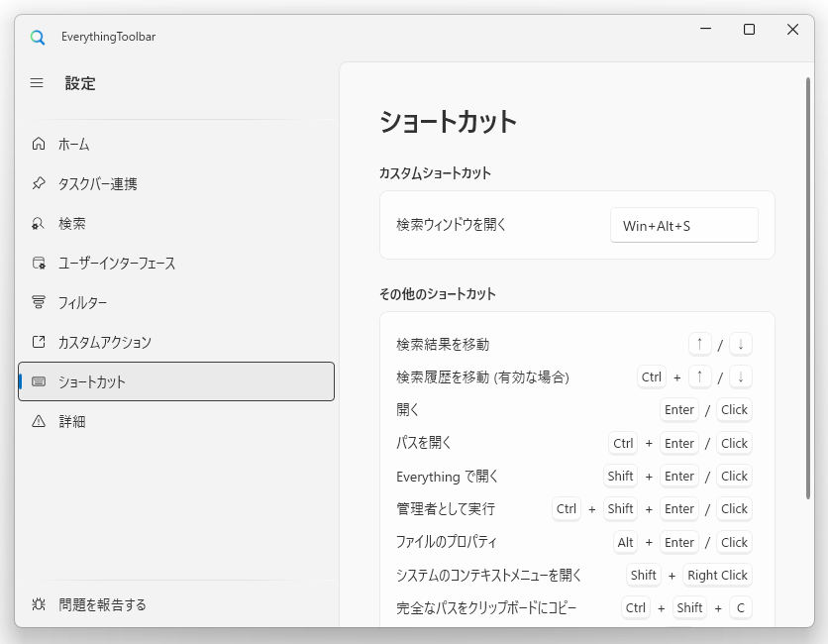
Task: Click the bug icon beside 問題を報告する
Action: (x=39, y=604)
